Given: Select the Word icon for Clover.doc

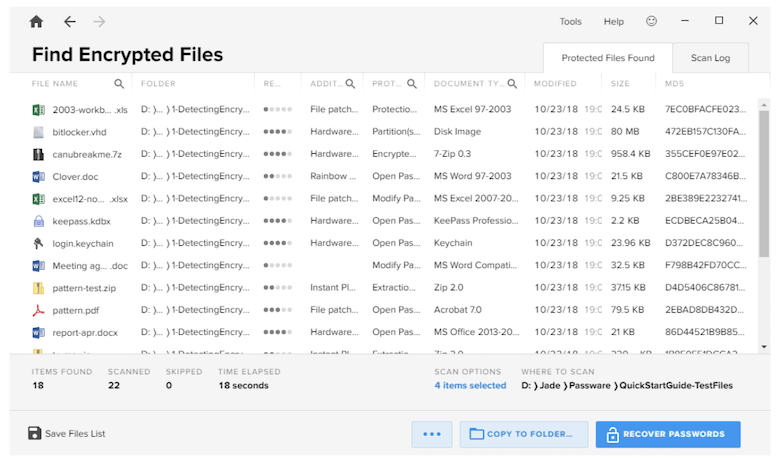Looking at the screenshot, I should (x=38, y=177).
